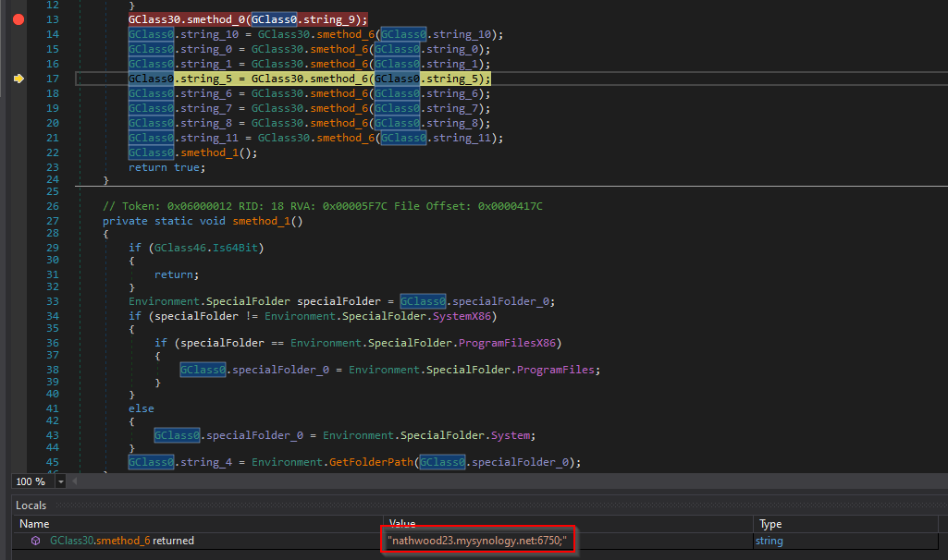Click line number 17 in the gutter
The image size is (948, 560).
pos(53,79)
